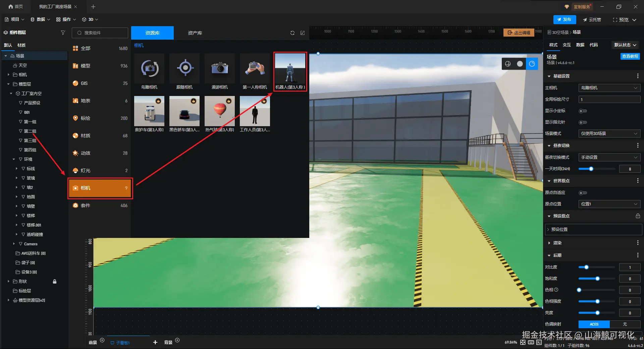Image resolution: width=644 pixels, height=349 pixels.
Task: Click the lock icon beside 预设原点
Action: 638,216
